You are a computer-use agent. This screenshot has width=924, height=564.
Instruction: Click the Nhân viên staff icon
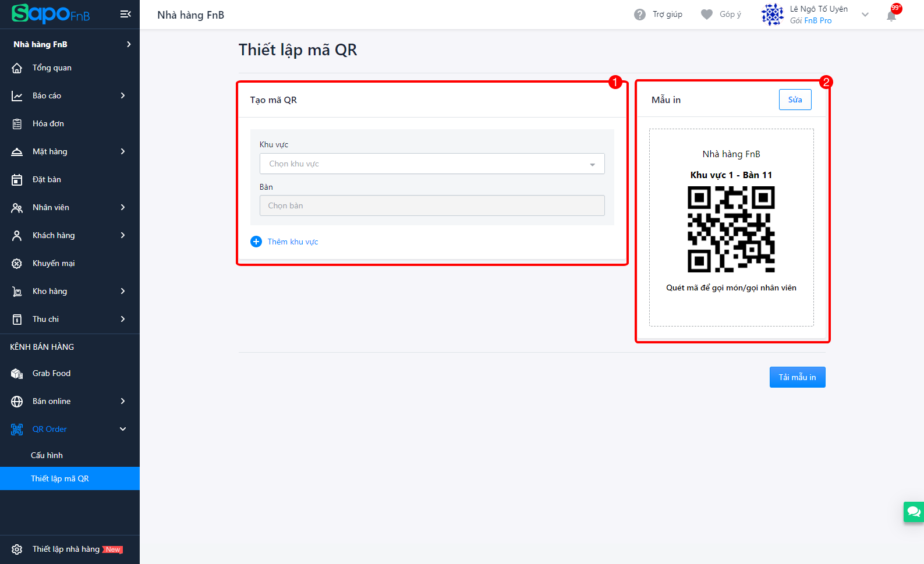point(17,208)
